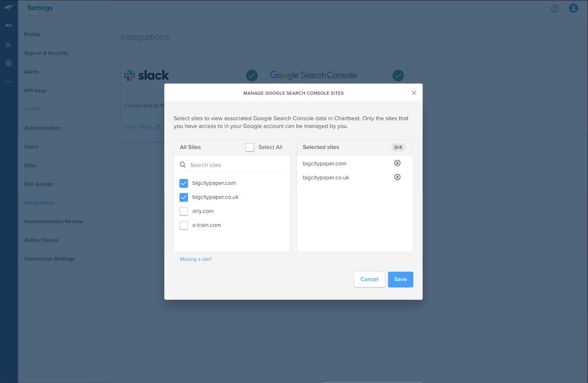Image resolution: width=588 pixels, height=383 pixels.
Task: Click the Chartbeat logo in the sidebar
Action: (9, 8)
